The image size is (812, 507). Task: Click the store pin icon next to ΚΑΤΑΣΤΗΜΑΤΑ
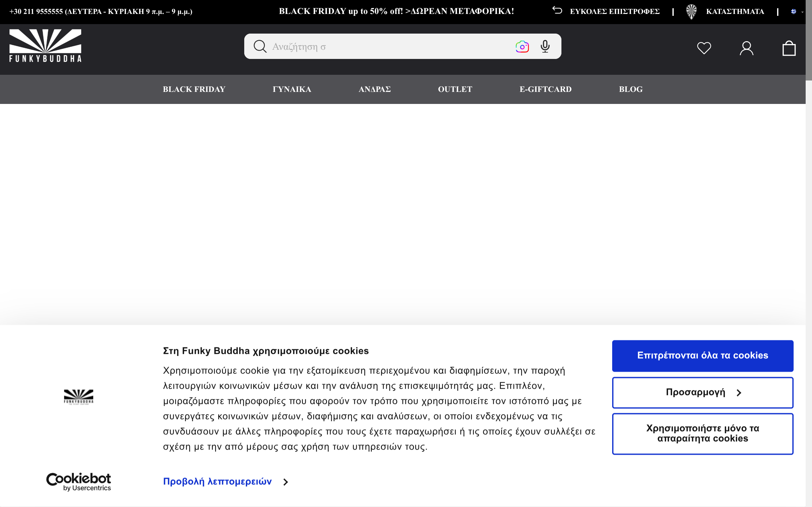pyautogui.click(x=692, y=11)
